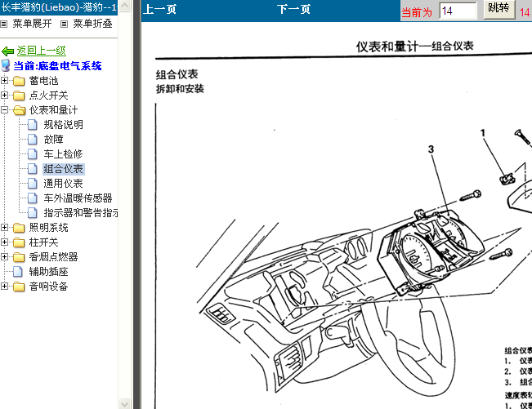Expand the 香烟点燃器 tree node
This screenshot has height=409, width=532.
tap(4, 257)
